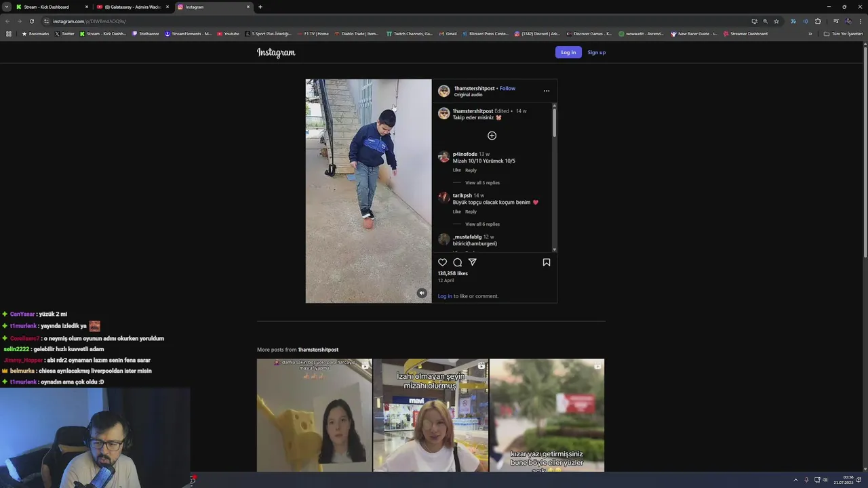Click the comments panel scrollbar
Screen dimensions: 868x488
click(555, 123)
